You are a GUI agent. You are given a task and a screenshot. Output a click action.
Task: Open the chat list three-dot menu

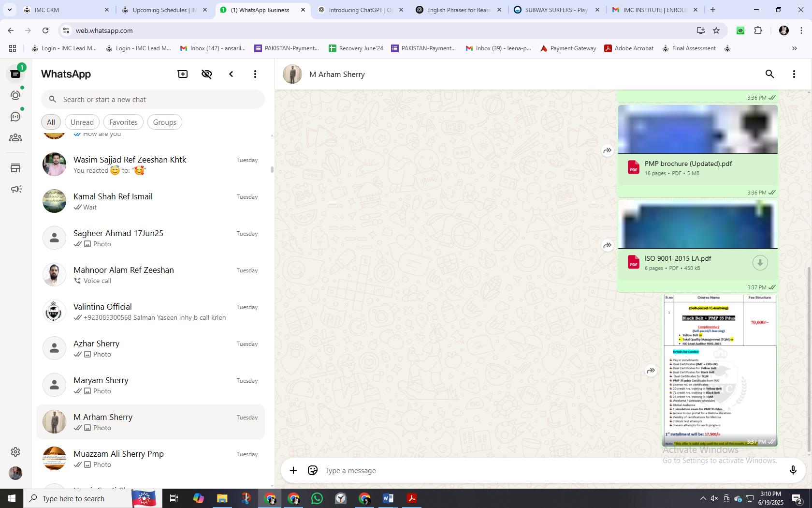(x=255, y=74)
